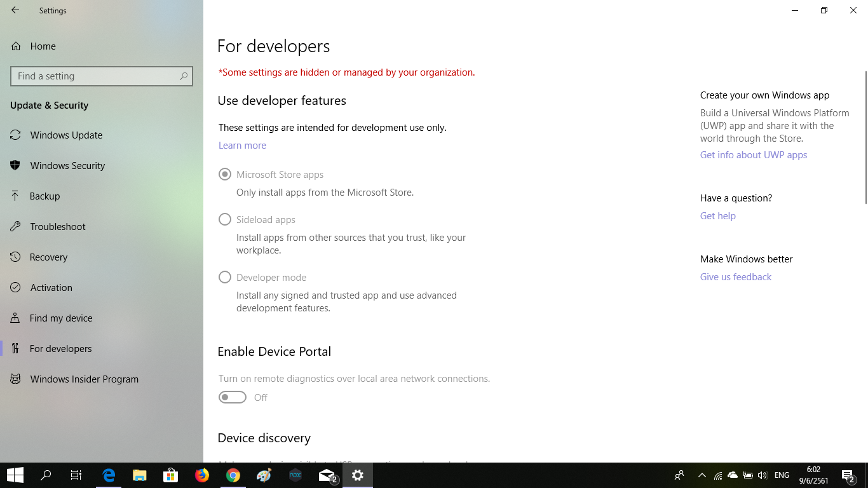Viewport: 868px width, 488px height.
Task: Open Task View on the taskbar
Action: [76, 475]
